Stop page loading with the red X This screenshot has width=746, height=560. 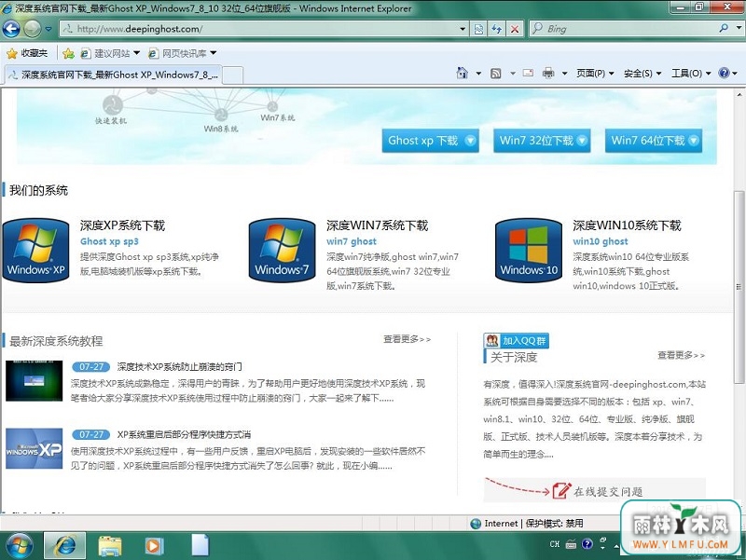click(x=515, y=29)
